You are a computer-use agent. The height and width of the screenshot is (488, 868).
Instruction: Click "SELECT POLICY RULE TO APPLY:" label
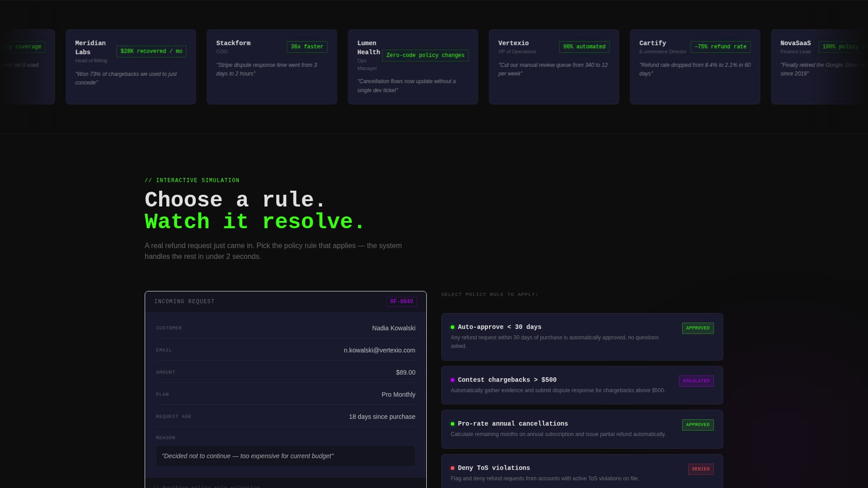point(490,295)
